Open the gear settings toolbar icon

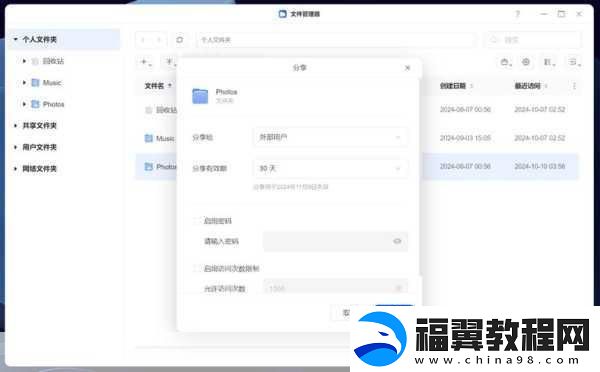526,62
